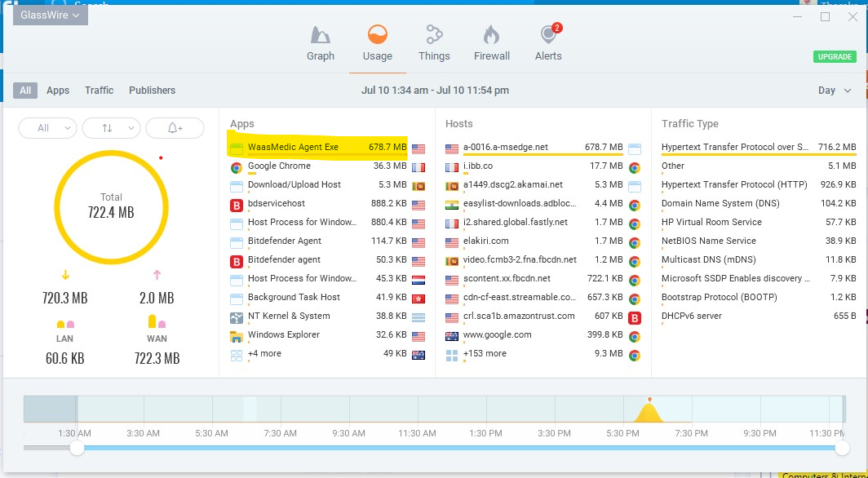Click the pink upload arrow above 2.0 MB

(157, 275)
